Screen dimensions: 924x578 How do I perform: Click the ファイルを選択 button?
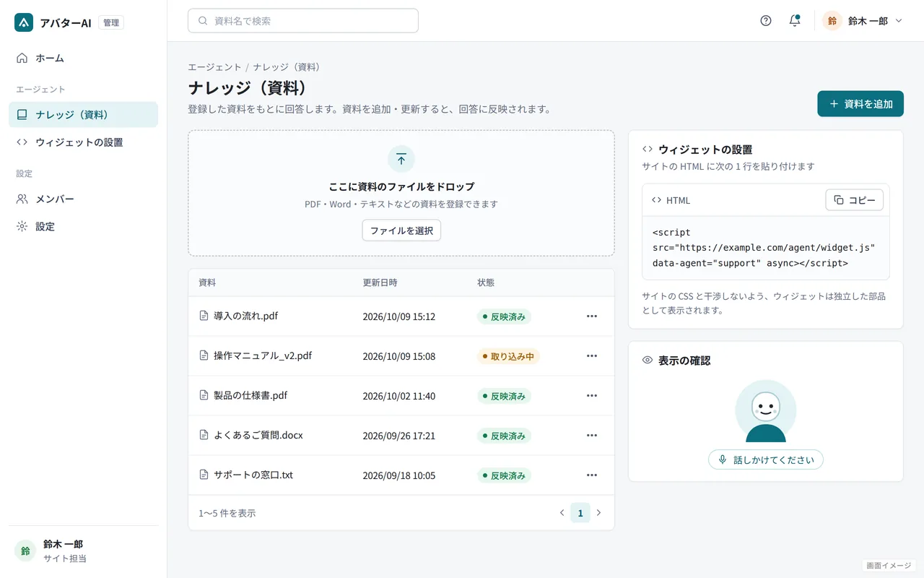tap(401, 230)
